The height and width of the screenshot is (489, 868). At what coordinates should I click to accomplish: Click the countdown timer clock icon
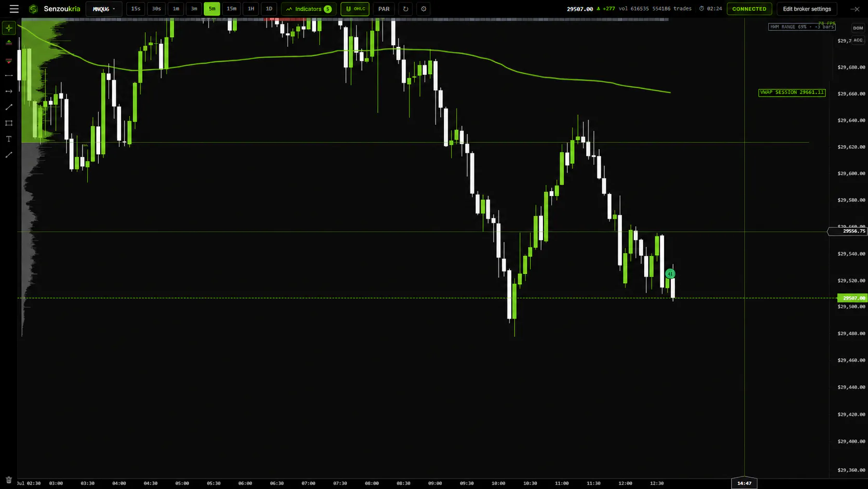pos(701,9)
